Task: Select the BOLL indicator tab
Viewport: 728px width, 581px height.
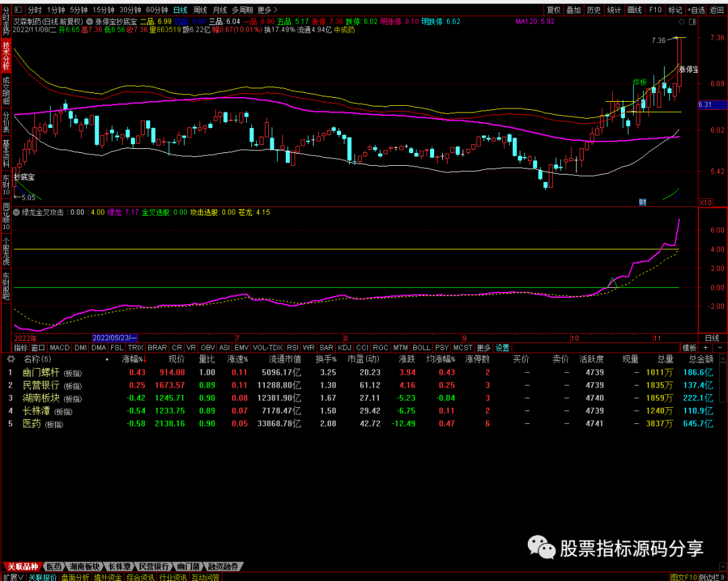Action: click(421, 347)
